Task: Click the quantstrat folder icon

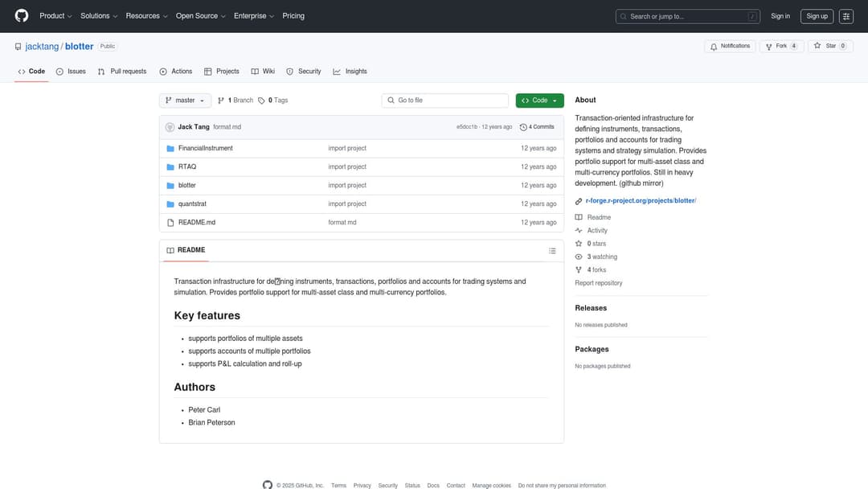Action: (x=170, y=203)
